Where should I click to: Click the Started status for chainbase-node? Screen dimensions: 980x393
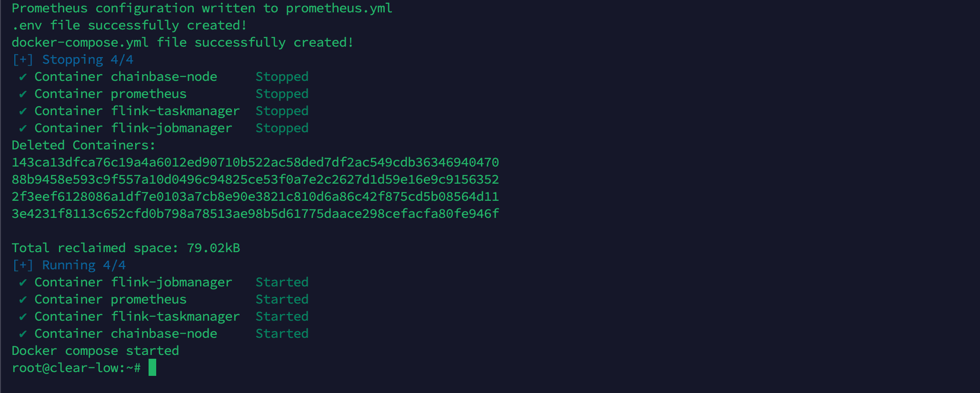(x=282, y=334)
